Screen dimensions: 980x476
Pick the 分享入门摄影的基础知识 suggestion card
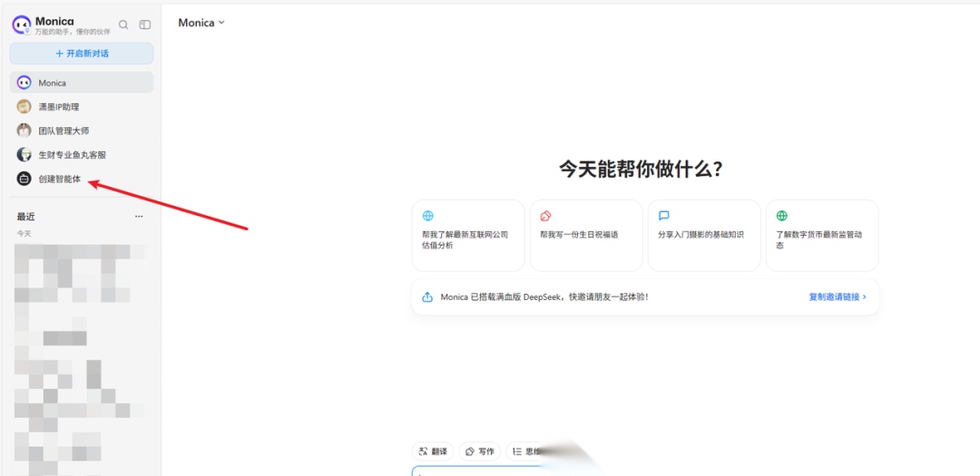pyautogui.click(x=704, y=236)
